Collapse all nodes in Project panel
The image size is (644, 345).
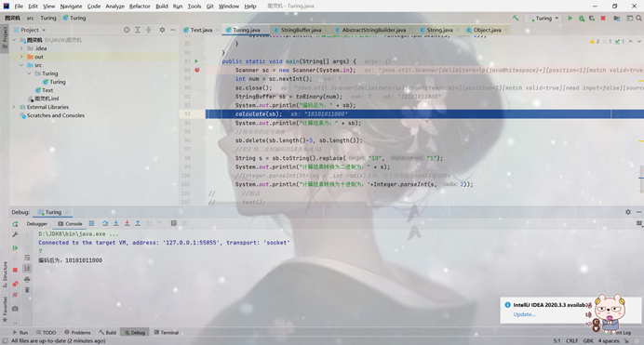coord(149,30)
